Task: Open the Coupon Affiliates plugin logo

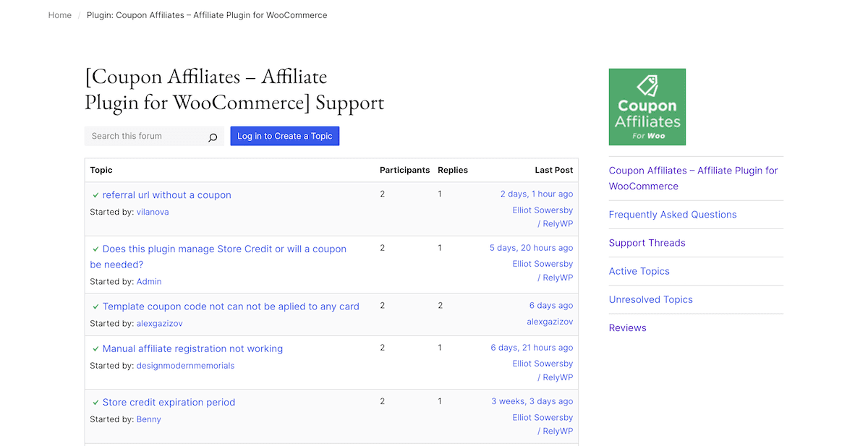Action: tap(647, 107)
